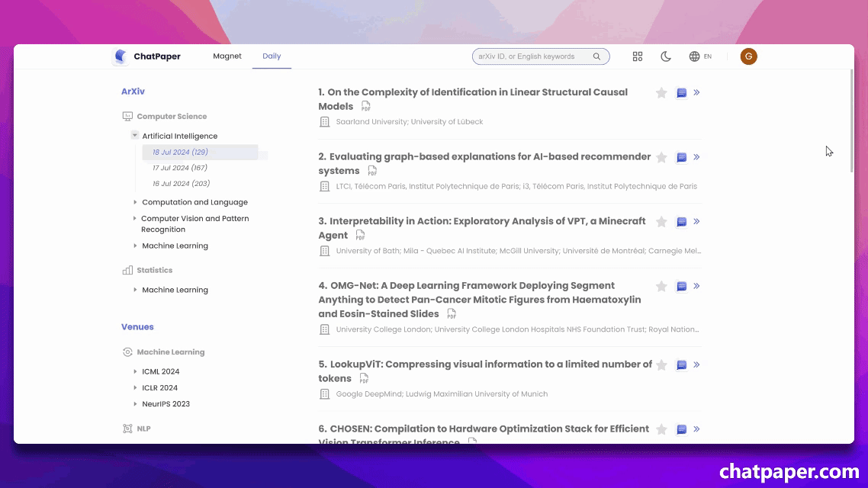Open the apps grid menu
Image resolution: width=868 pixels, height=488 pixels.
pos(638,56)
